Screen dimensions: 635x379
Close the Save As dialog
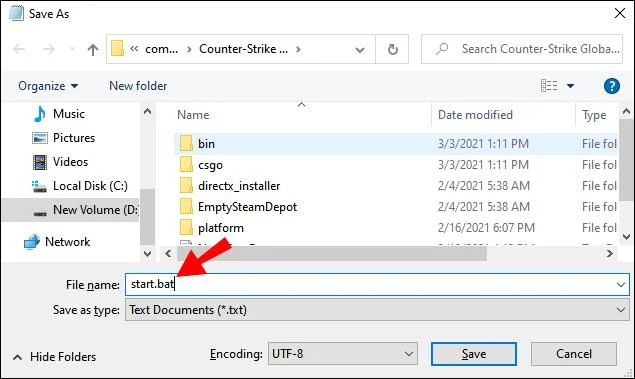pyautogui.click(x=620, y=13)
